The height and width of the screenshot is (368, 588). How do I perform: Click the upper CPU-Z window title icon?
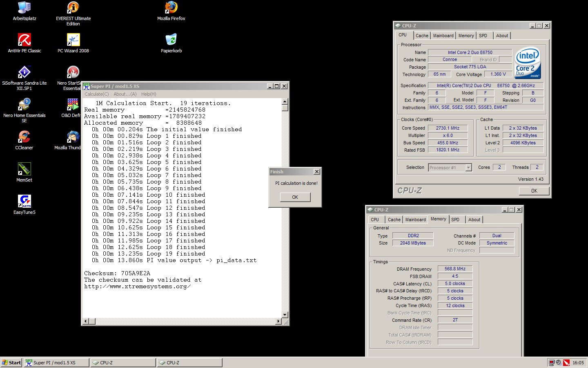click(398, 25)
